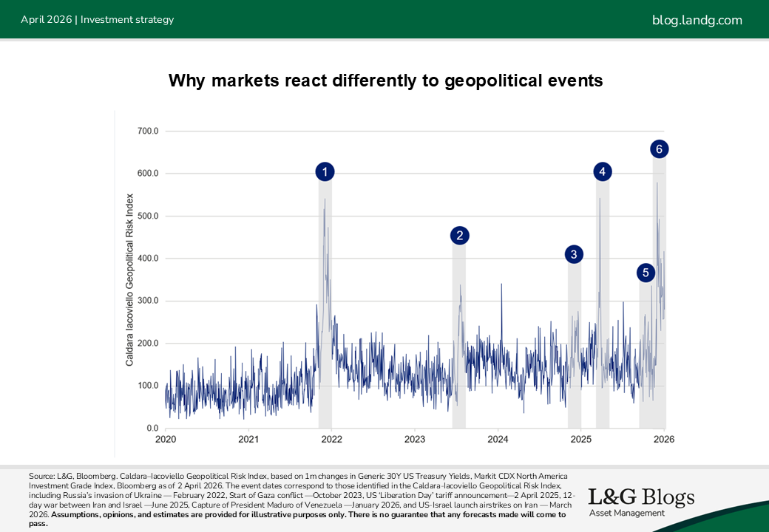The height and width of the screenshot is (532, 769).
Task: Click the 700.0 y-axis value
Action: (x=148, y=131)
